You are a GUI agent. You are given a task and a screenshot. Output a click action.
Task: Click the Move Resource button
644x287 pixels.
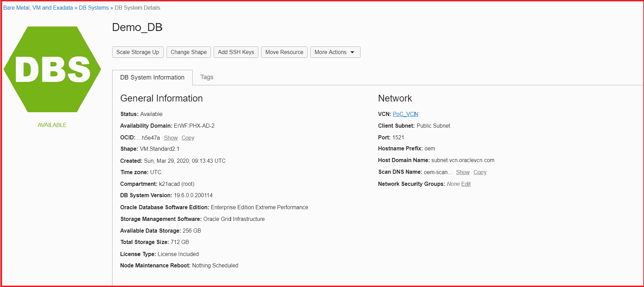[x=284, y=52]
